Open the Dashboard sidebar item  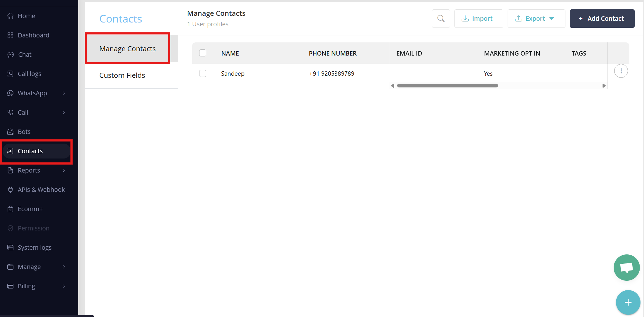point(33,35)
